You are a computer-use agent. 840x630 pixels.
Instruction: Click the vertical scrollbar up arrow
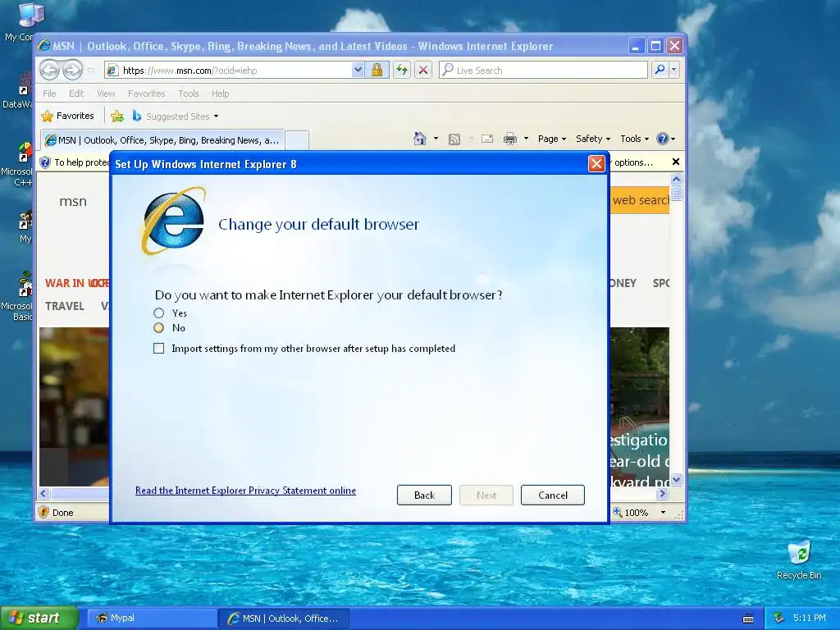tap(676, 180)
